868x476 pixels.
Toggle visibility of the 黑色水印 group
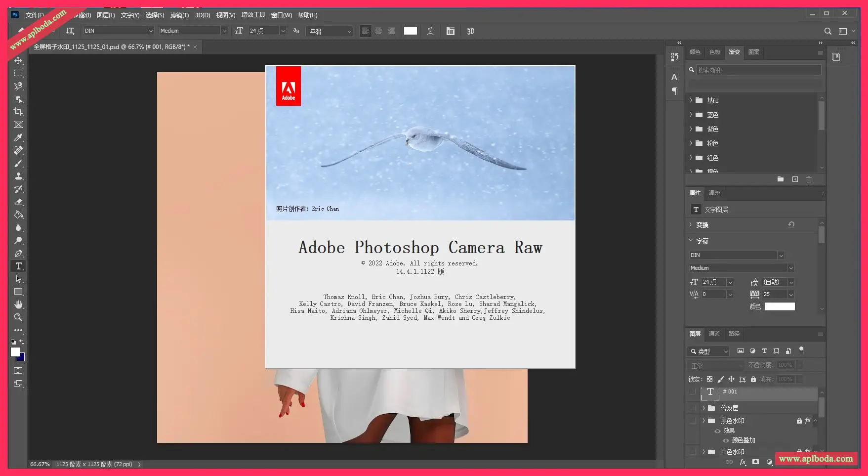pos(693,421)
